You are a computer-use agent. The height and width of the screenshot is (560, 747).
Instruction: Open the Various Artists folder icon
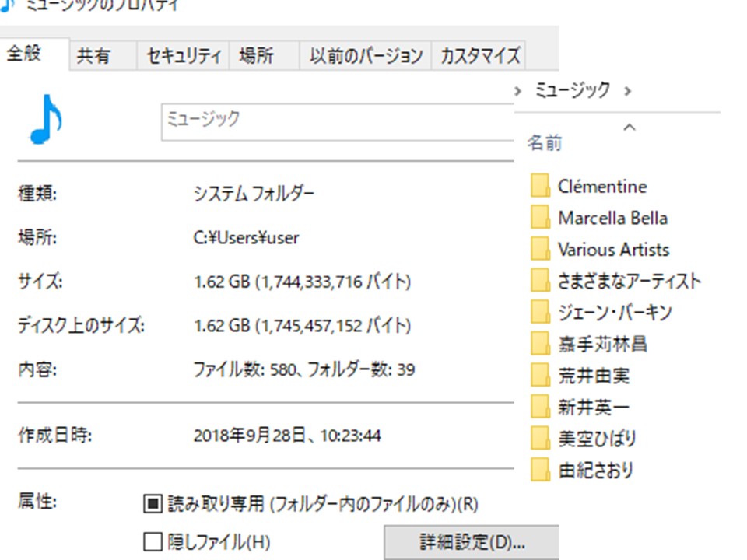540,249
